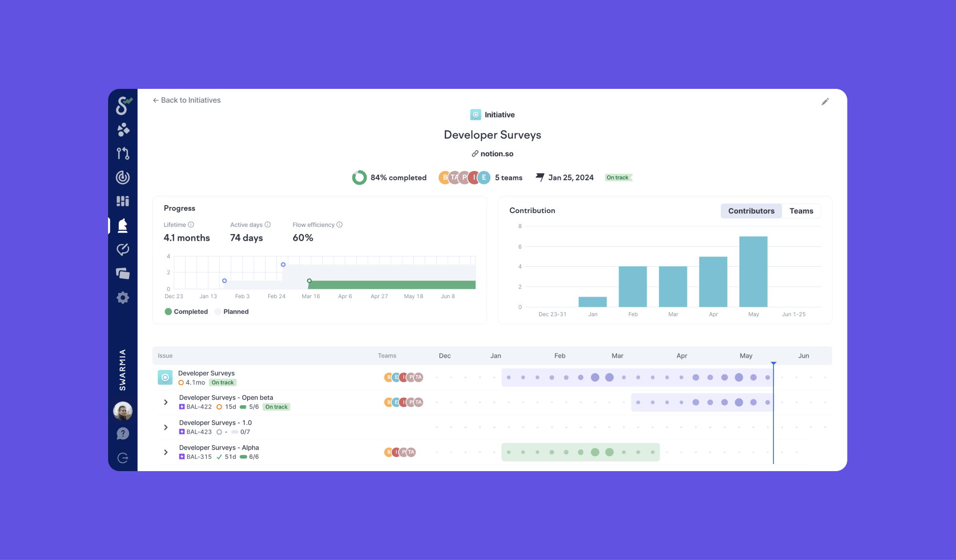The width and height of the screenshot is (956, 560).
Task: Click Lifetime info tooltip icon
Action: 191,225
